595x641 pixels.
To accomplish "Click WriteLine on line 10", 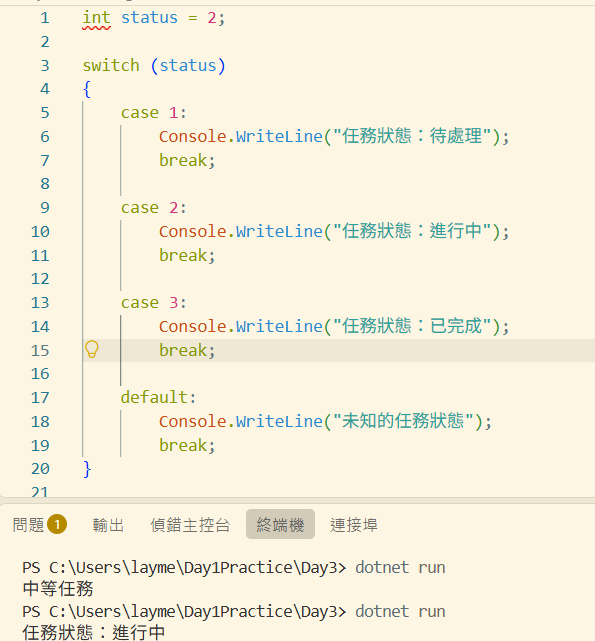I will click(x=279, y=231).
